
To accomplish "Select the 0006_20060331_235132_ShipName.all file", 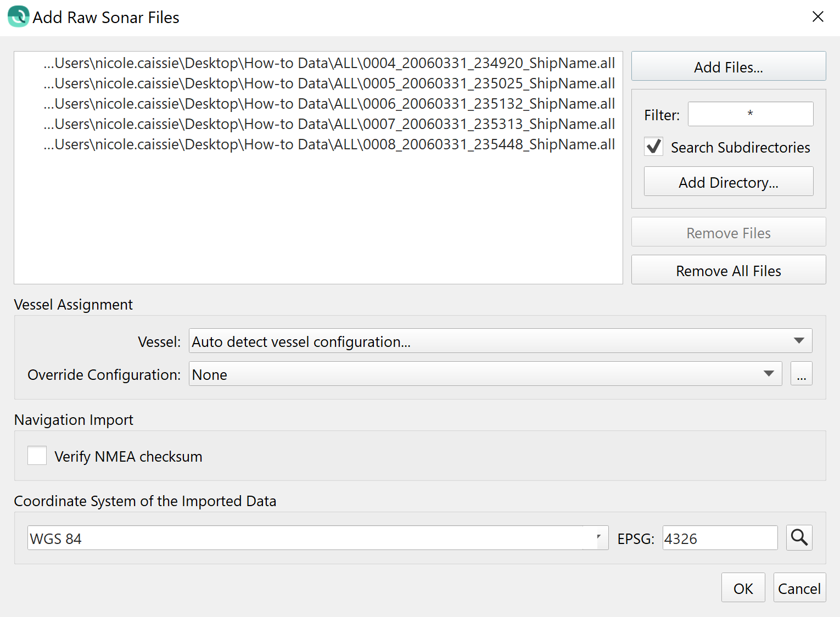I will pos(329,104).
